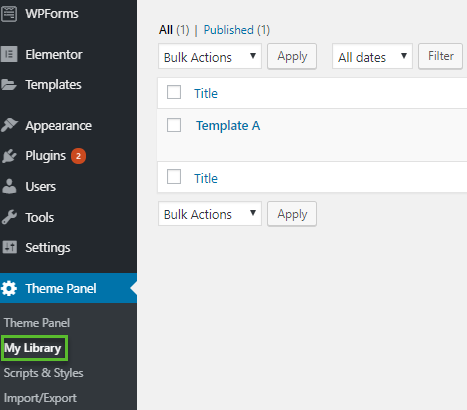Click the Plugins plug icon
Viewport: 467px width, 410px height.
point(9,156)
